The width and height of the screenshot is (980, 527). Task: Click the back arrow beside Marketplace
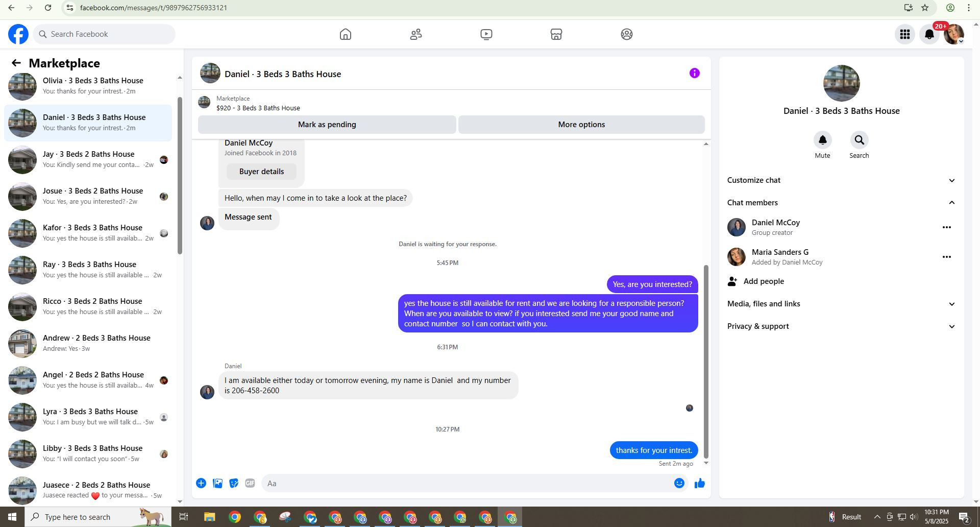point(16,63)
